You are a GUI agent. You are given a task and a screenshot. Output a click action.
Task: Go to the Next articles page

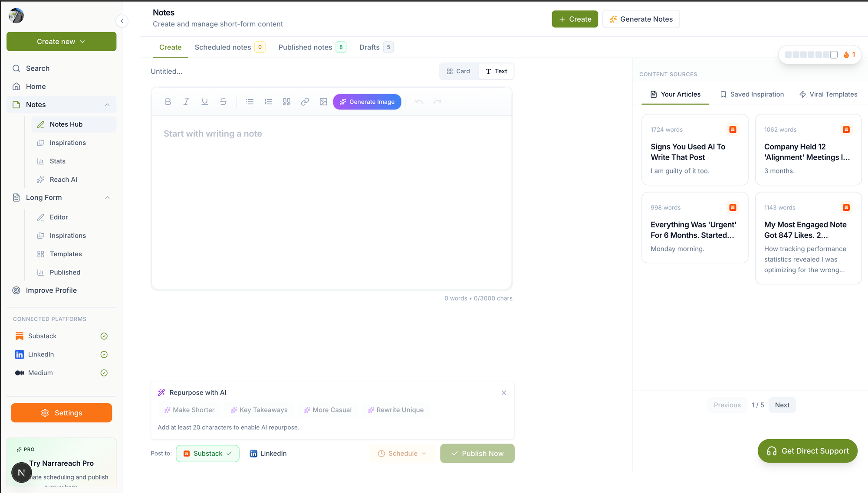click(x=782, y=405)
